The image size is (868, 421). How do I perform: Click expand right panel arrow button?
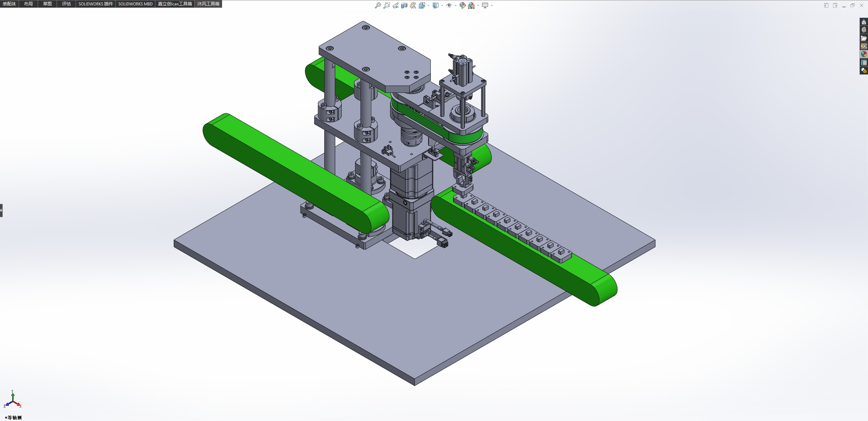(x=835, y=5)
